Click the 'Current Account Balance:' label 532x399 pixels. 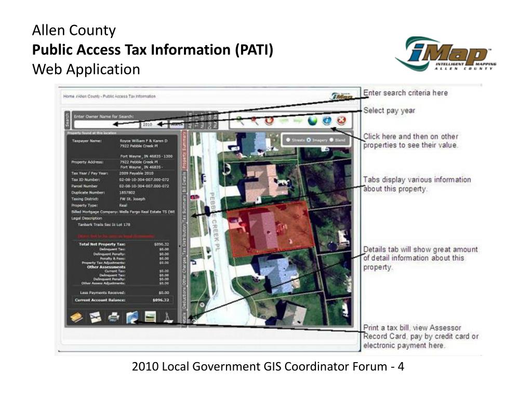coord(100,300)
